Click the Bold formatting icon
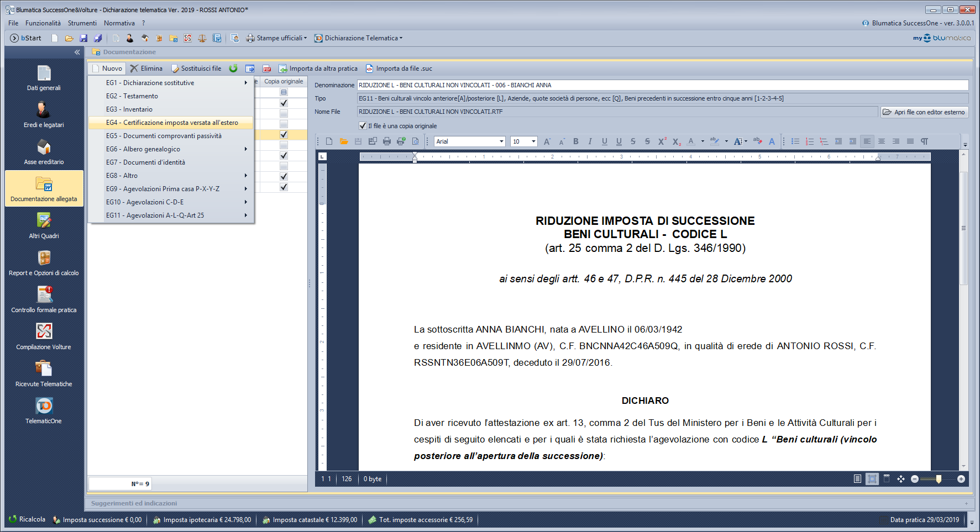 [x=575, y=141]
